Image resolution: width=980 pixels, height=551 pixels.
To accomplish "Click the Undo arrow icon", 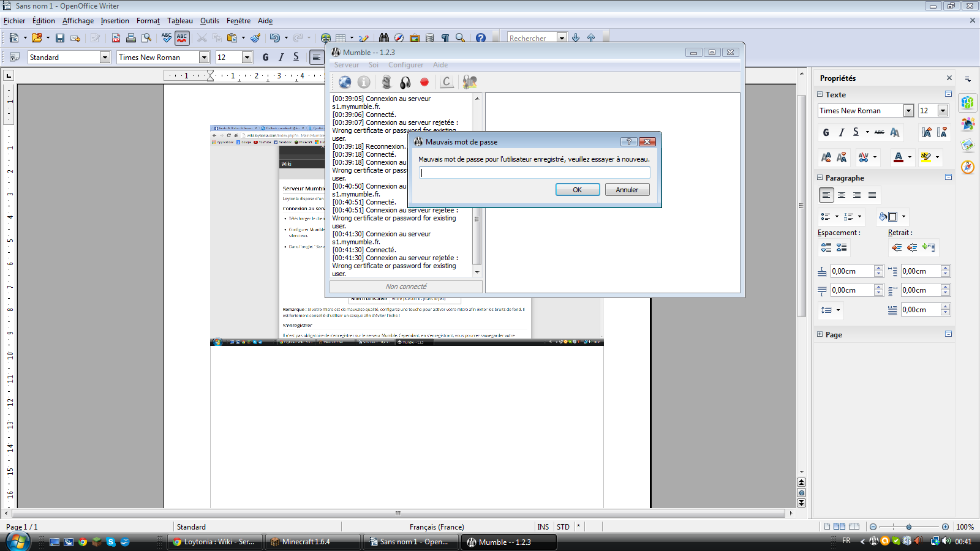I will point(274,38).
